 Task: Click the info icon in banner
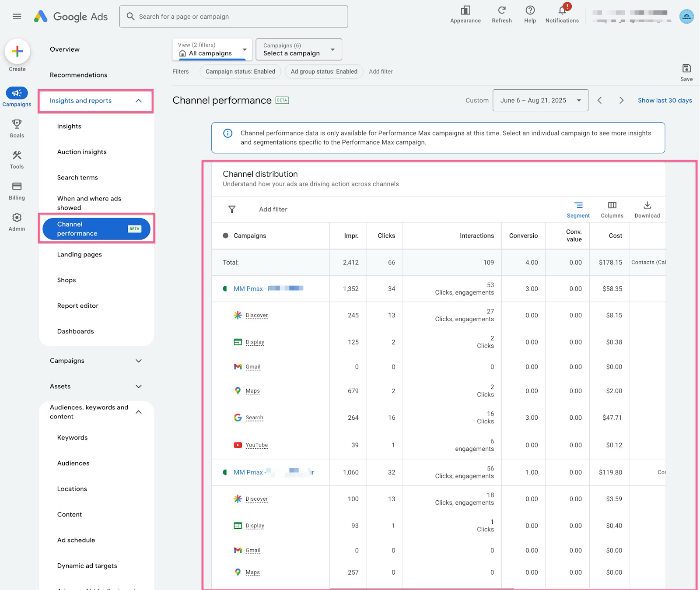tap(228, 133)
